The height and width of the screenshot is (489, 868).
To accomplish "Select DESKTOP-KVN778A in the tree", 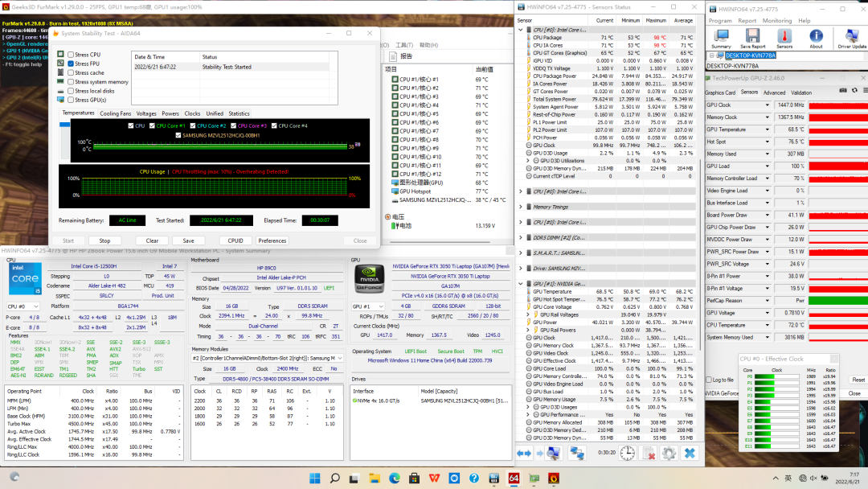I will point(751,55).
